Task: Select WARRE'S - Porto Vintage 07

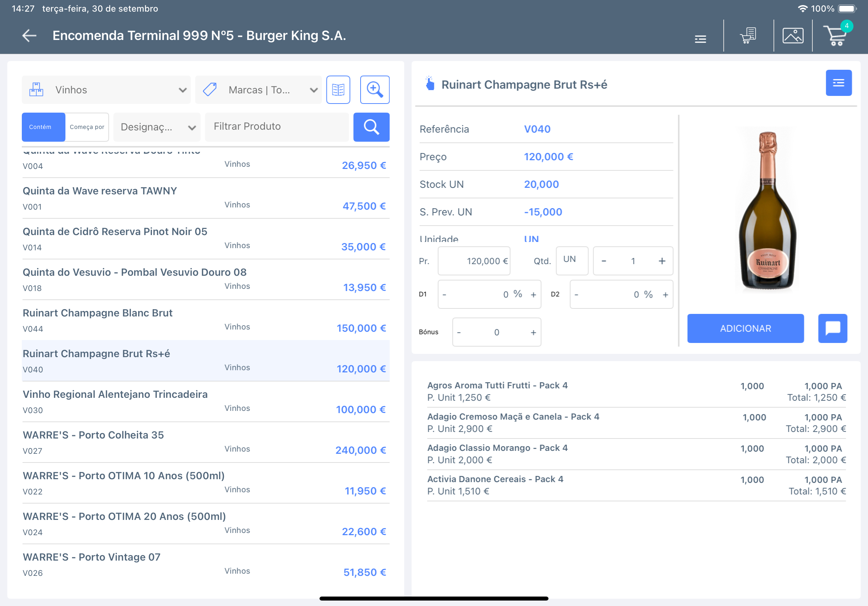Action: coord(206,565)
